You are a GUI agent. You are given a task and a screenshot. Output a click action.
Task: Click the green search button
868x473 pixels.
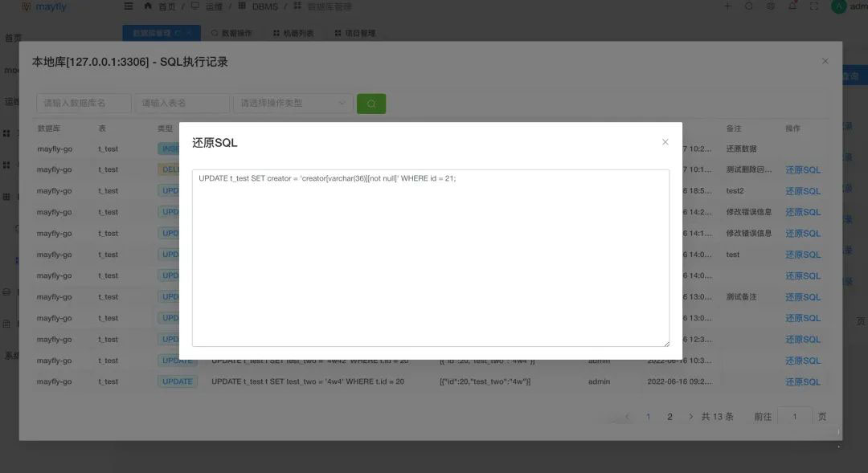pos(371,104)
